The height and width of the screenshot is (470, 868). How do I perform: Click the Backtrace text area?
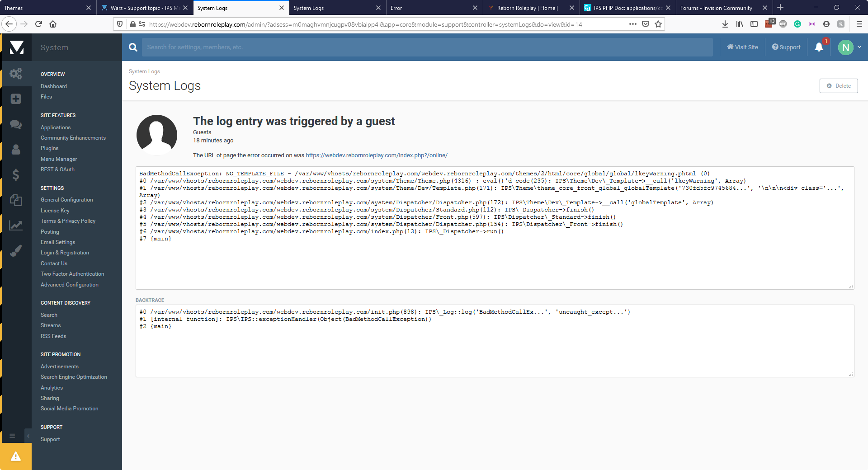point(495,341)
